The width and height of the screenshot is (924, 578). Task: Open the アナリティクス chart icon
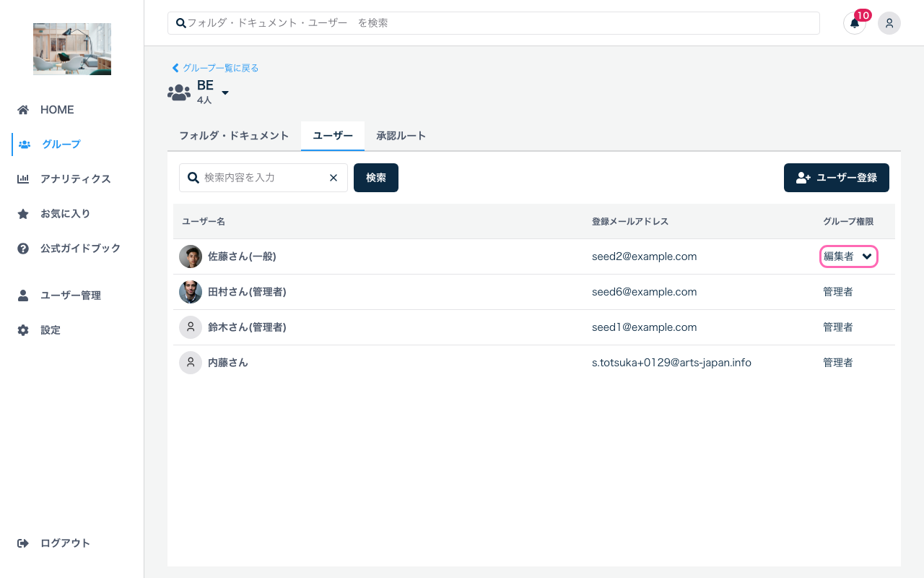tap(22, 178)
